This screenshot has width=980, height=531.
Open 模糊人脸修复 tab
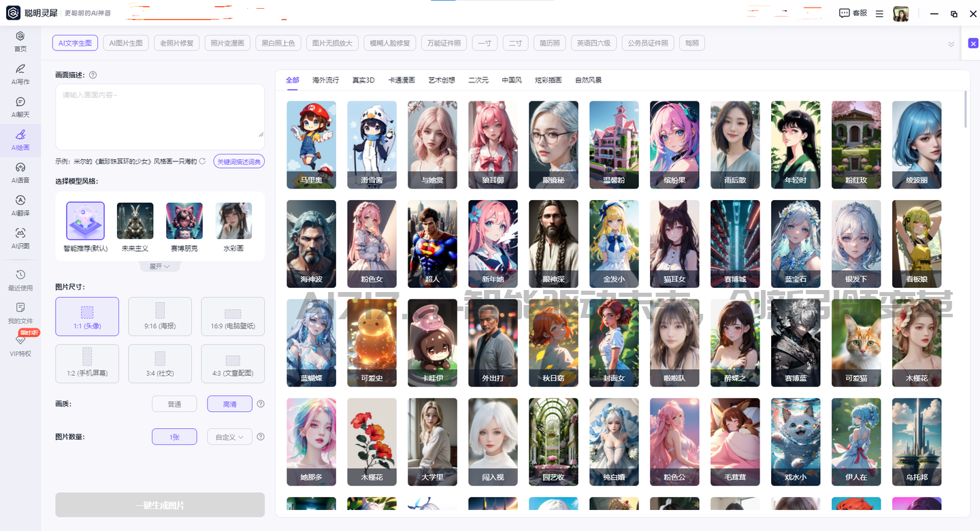pos(390,43)
